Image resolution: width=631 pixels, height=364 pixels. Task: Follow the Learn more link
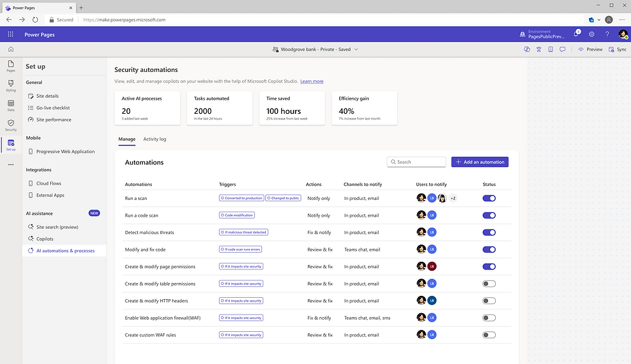click(x=312, y=82)
